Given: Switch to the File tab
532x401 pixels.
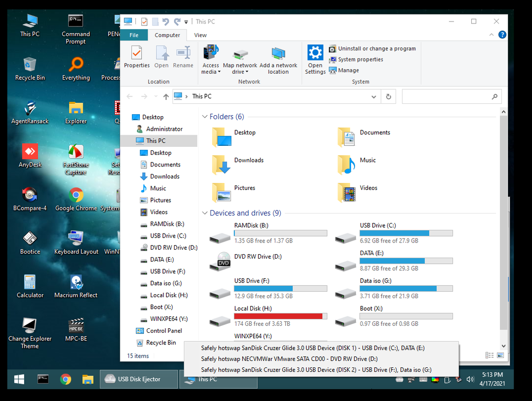Looking at the screenshot, I should click(x=134, y=35).
